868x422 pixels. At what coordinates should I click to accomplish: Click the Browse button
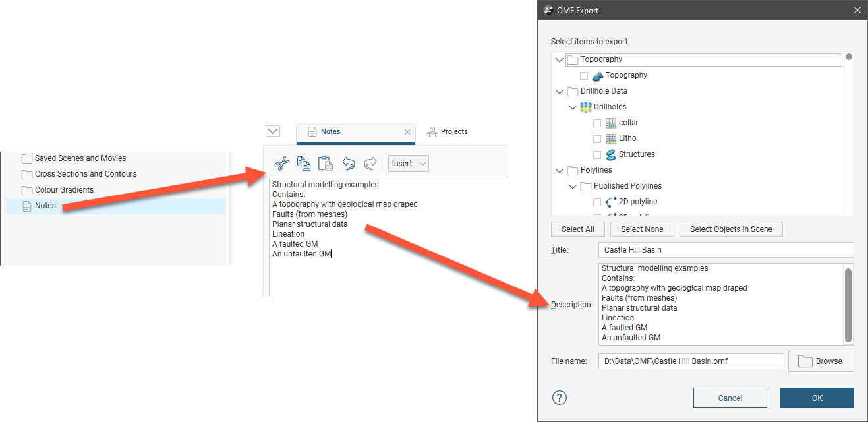821,361
